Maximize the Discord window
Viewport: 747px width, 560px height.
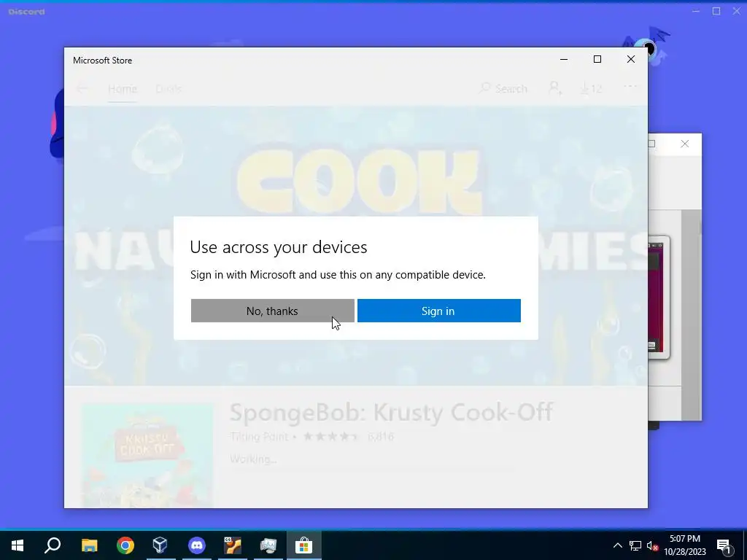[716, 11]
